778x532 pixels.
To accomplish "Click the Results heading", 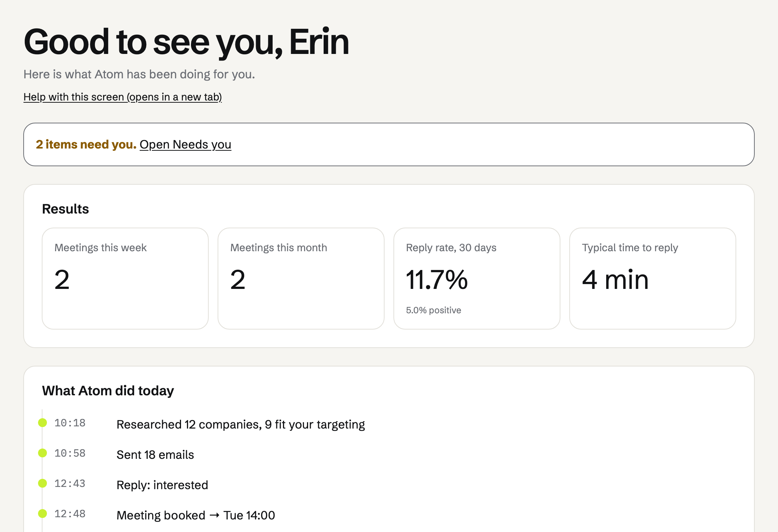I will point(65,209).
